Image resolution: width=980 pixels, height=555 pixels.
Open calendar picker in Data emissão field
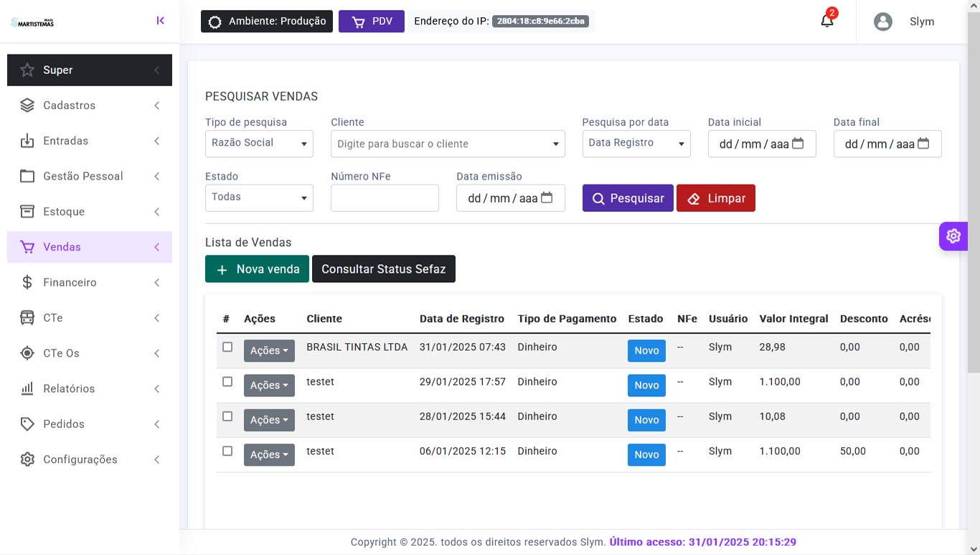pyautogui.click(x=547, y=198)
